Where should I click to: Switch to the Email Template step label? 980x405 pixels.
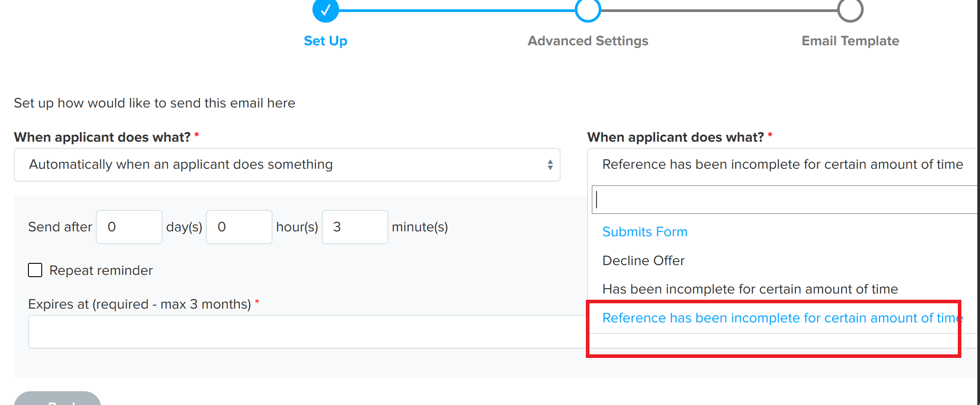[x=850, y=41]
